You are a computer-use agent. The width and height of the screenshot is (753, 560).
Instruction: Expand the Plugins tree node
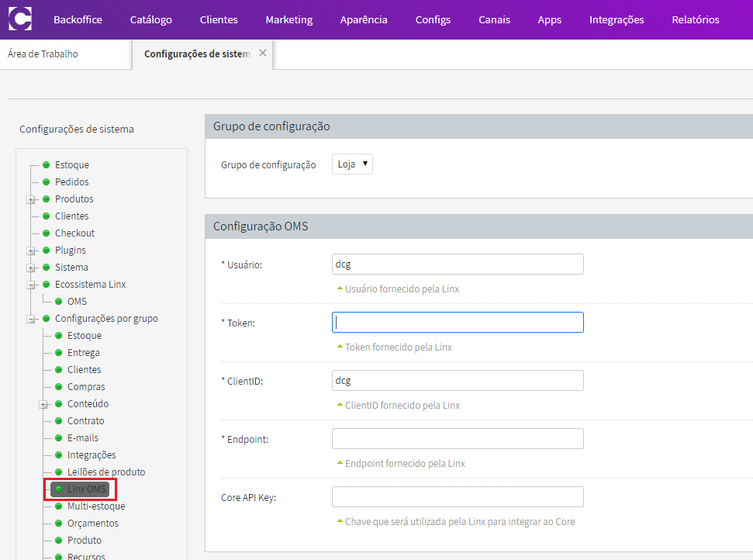click(x=31, y=251)
